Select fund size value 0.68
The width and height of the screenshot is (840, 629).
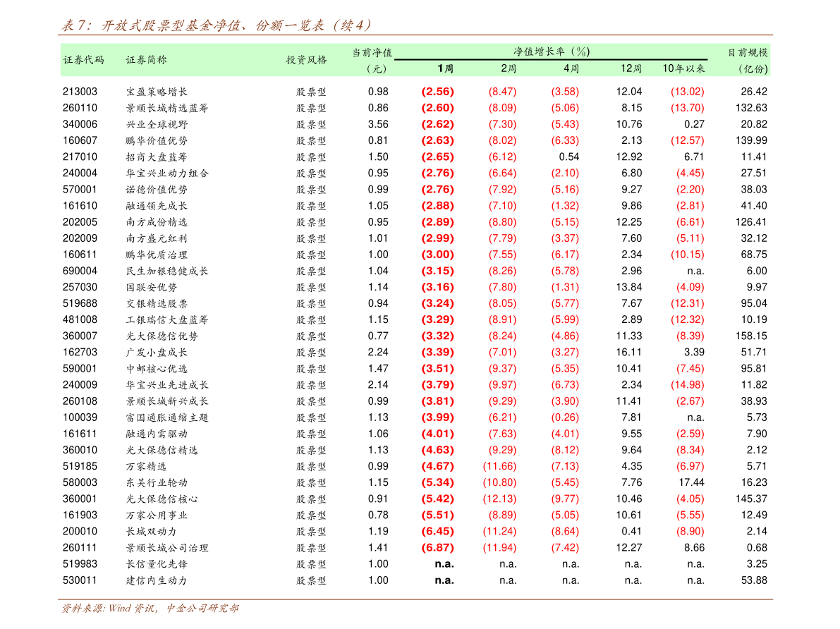pos(757,548)
